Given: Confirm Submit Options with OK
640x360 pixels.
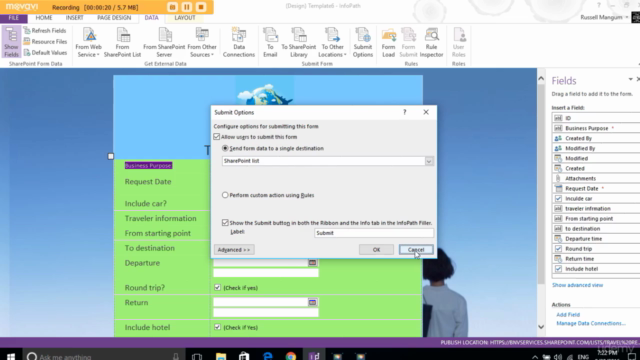Looking at the screenshot, I should pos(376,250).
